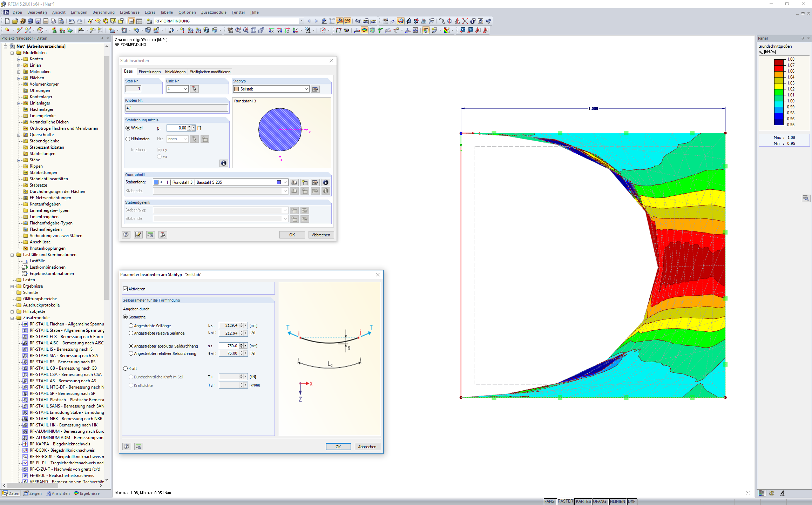The width and height of the screenshot is (812, 505).
Task: Open cross-section library next to Stabanfang
Action: pyautogui.click(x=294, y=182)
